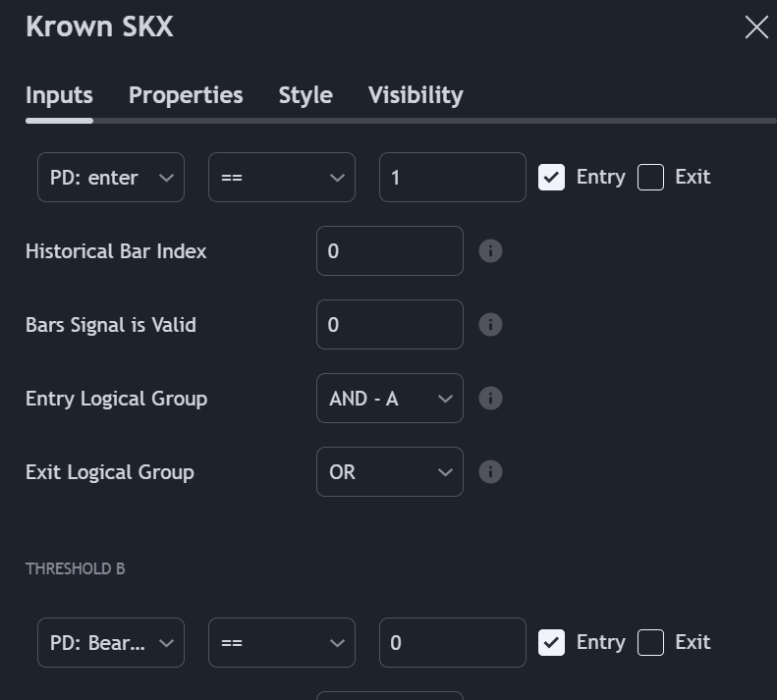The height and width of the screenshot is (700, 777).
Task: Click the Historical Bar Index input field
Action: (390, 251)
